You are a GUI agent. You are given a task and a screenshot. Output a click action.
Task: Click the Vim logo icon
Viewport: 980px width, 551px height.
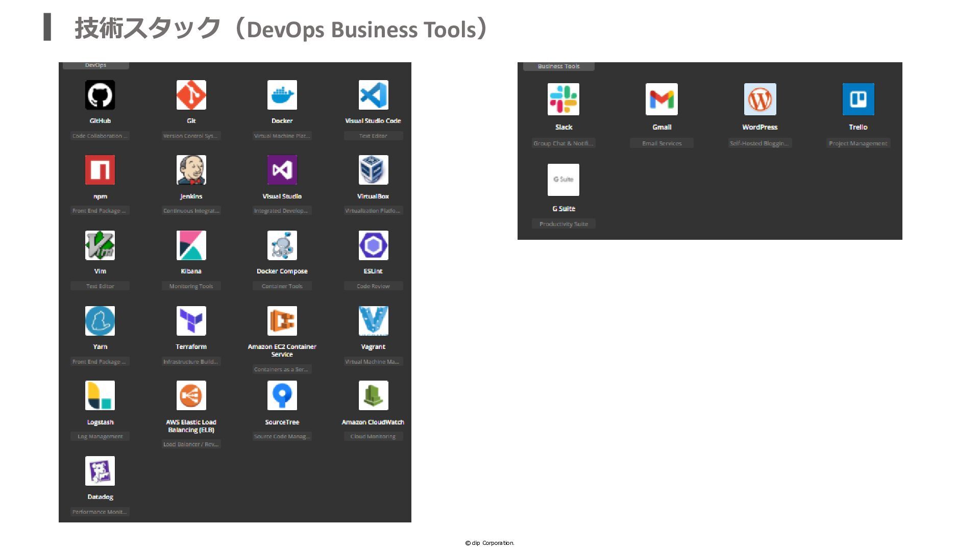tap(100, 245)
